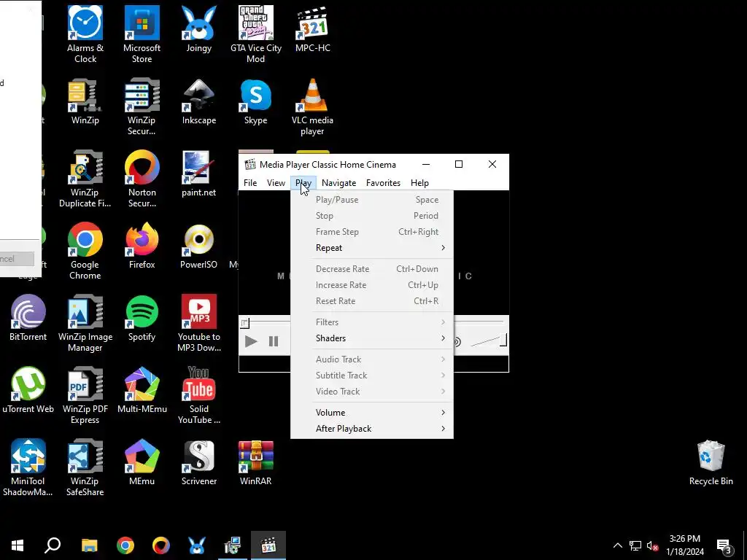Screen dimensions: 747x560
Task: Open the WinZip desktop icon
Action: 85,101
